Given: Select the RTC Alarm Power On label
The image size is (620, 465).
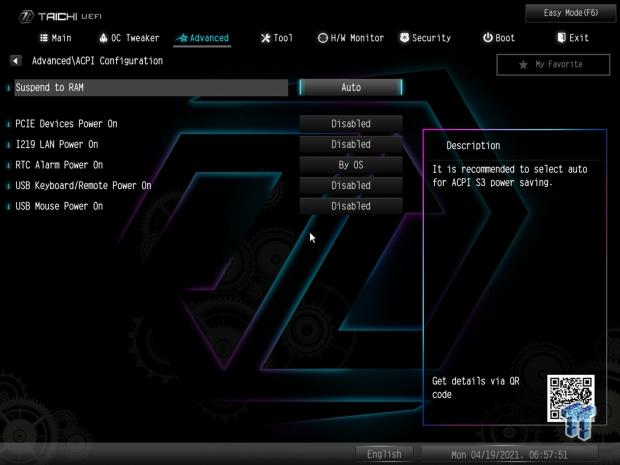Looking at the screenshot, I should 59,165.
